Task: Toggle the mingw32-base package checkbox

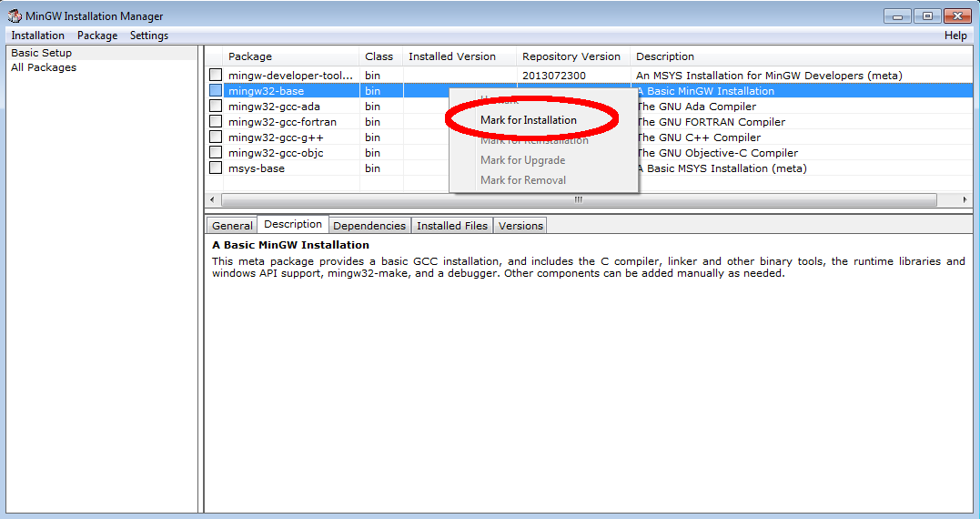Action: pos(216,91)
